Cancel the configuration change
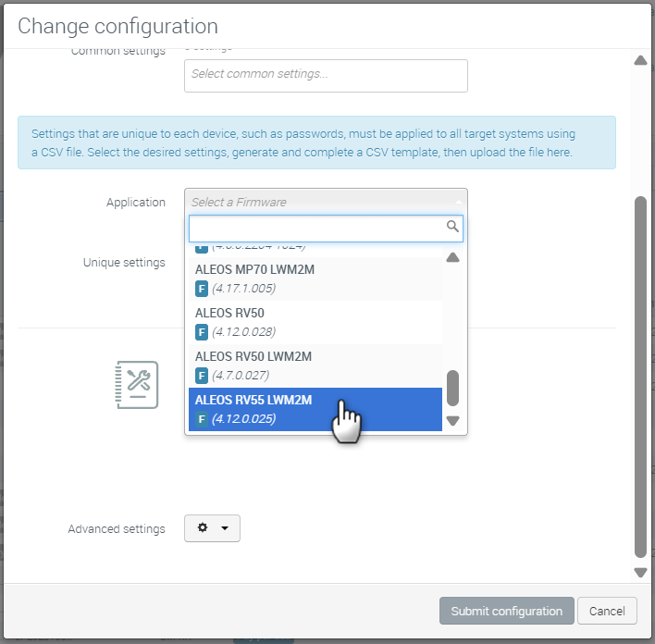 pyautogui.click(x=607, y=611)
